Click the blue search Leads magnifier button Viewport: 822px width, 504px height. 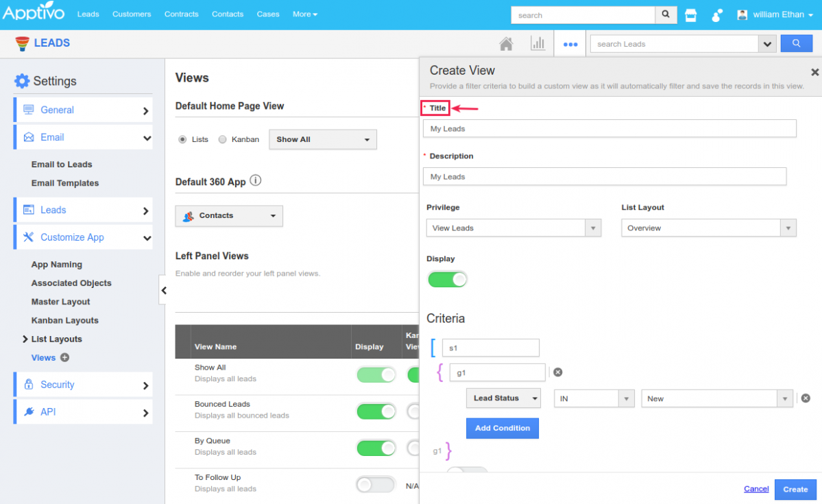coord(796,43)
